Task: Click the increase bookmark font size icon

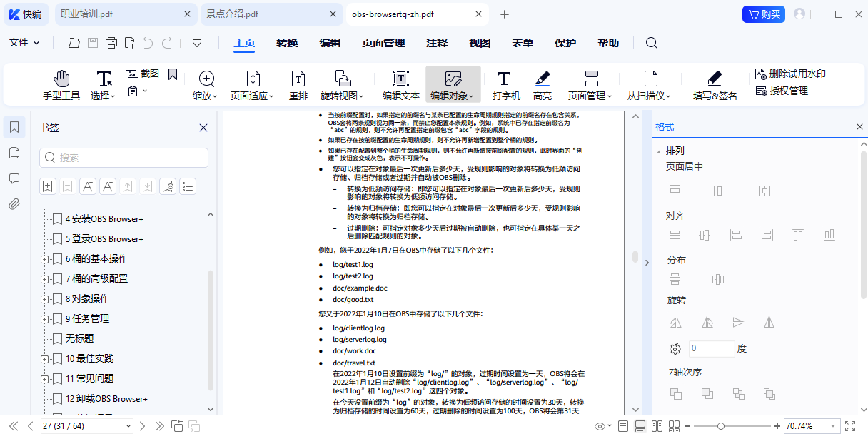Action: point(88,186)
